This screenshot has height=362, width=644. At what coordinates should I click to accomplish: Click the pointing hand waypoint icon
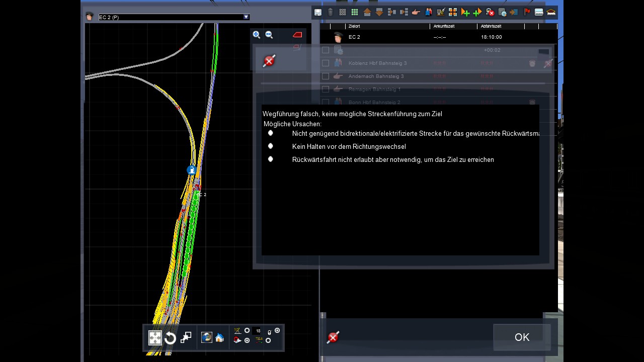(x=416, y=12)
